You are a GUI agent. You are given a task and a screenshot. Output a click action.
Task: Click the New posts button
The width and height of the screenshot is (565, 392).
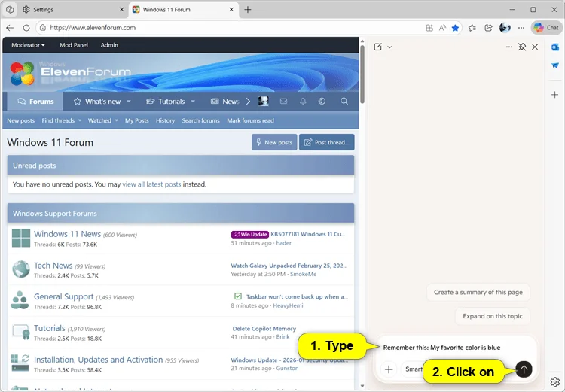[274, 142]
